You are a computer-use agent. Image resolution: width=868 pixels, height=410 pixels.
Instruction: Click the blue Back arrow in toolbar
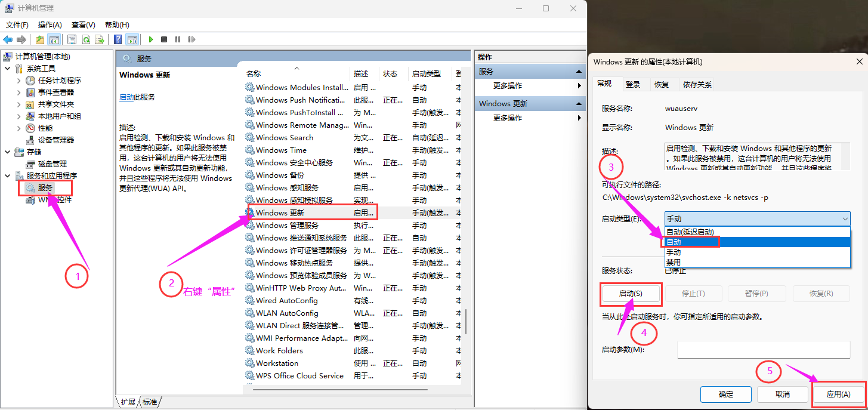point(8,39)
